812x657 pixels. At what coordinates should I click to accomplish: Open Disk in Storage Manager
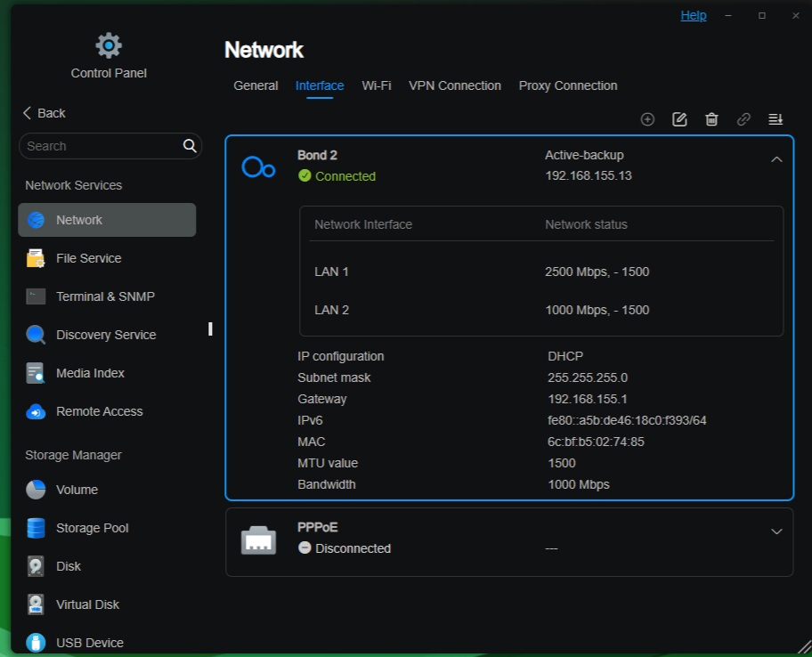click(x=107, y=566)
